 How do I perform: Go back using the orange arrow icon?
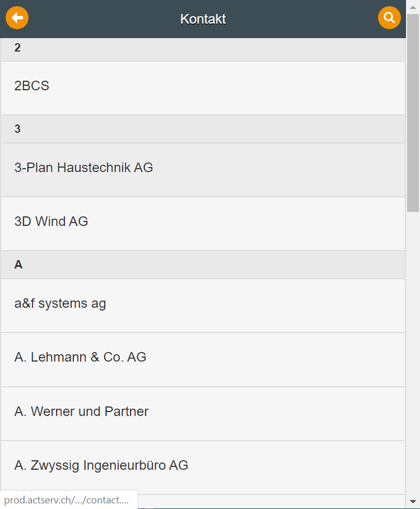(17, 18)
